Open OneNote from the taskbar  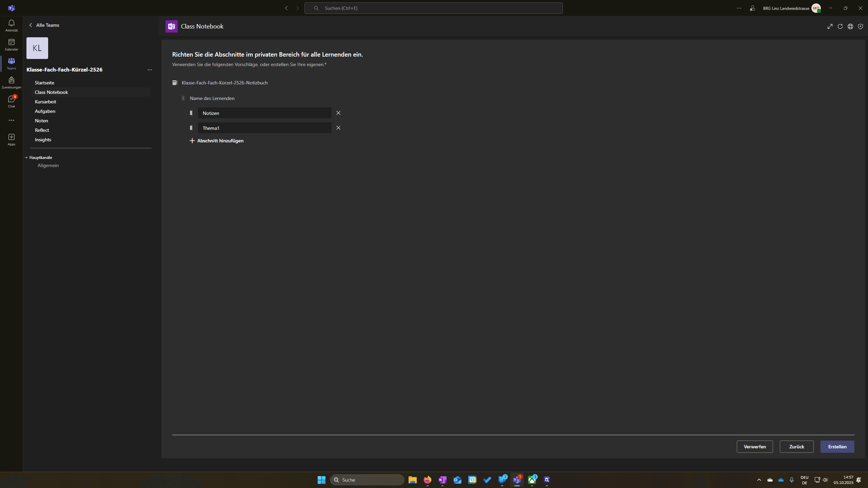pyautogui.click(x=442, y=480)
